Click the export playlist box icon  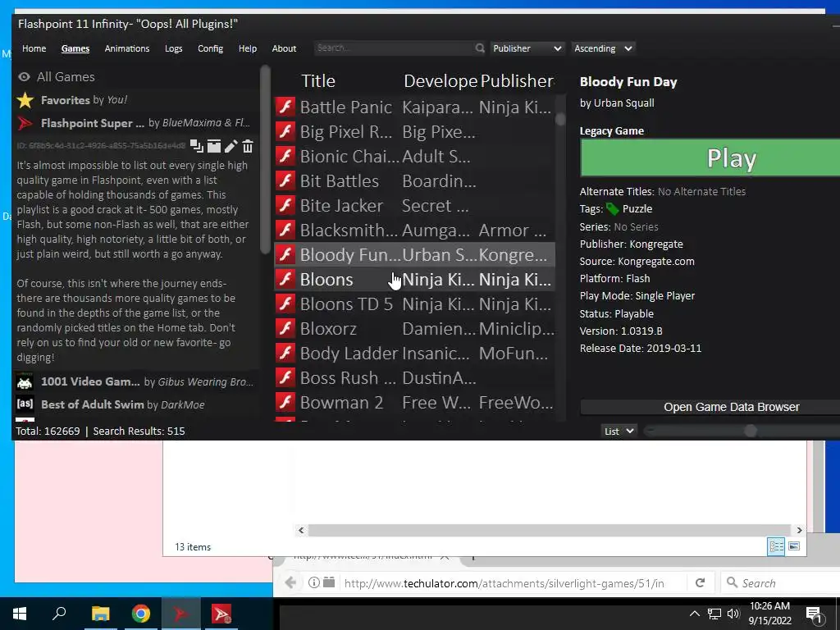pyautogui.click(x=214, y=146)
